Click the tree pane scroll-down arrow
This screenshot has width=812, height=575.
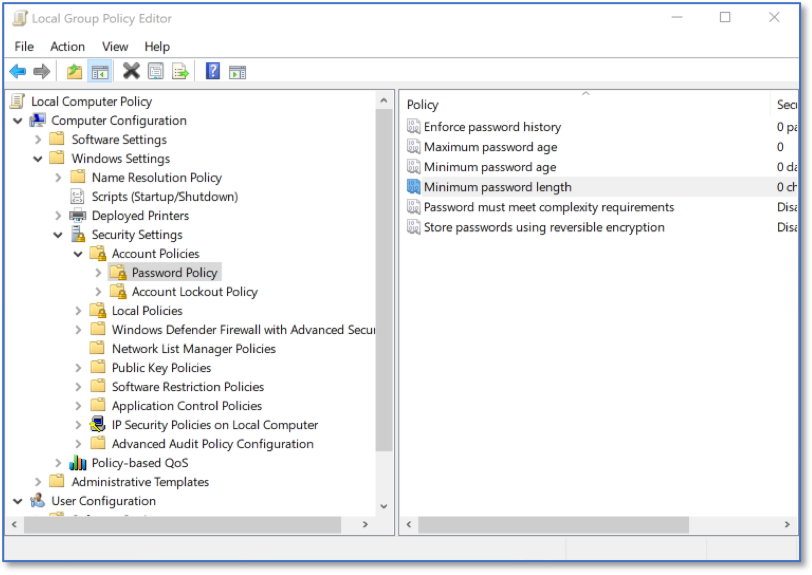(x=384, y=506)
